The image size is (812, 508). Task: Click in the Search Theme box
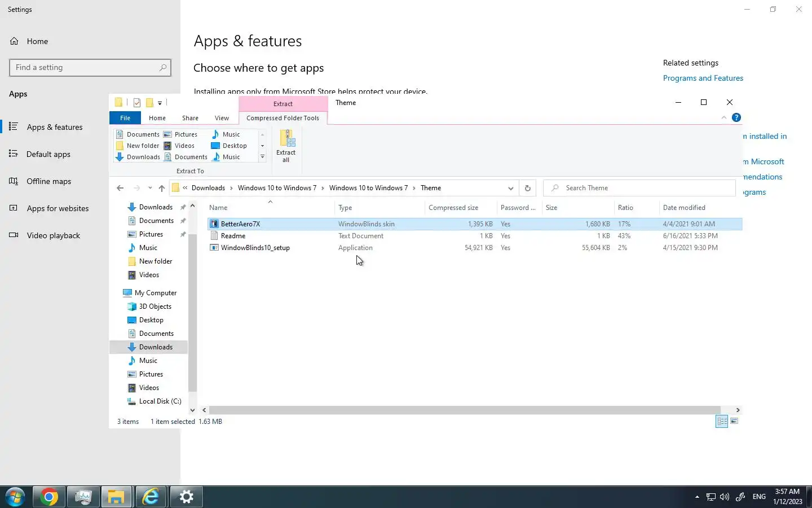639,188
